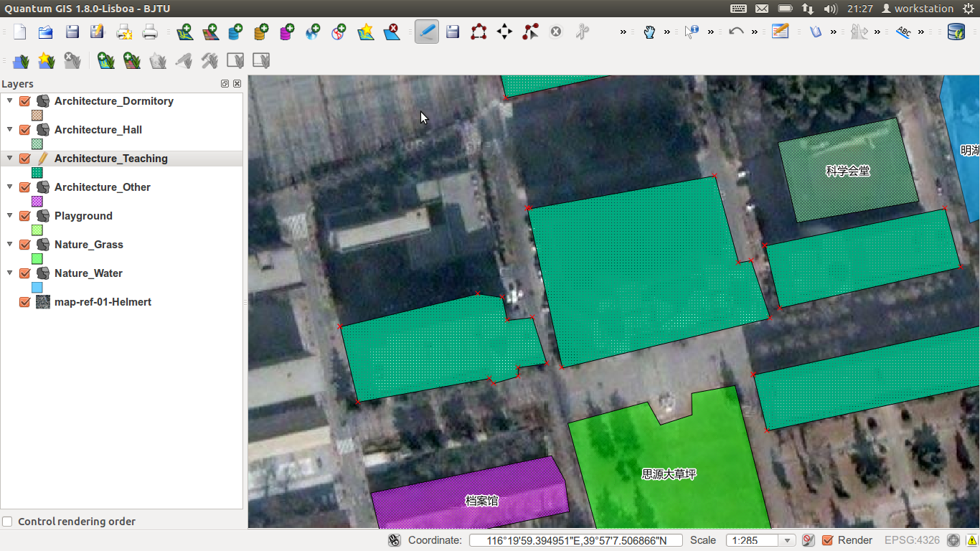Hide the Architecture_Other layer via its checkbox

pos(24,187)
